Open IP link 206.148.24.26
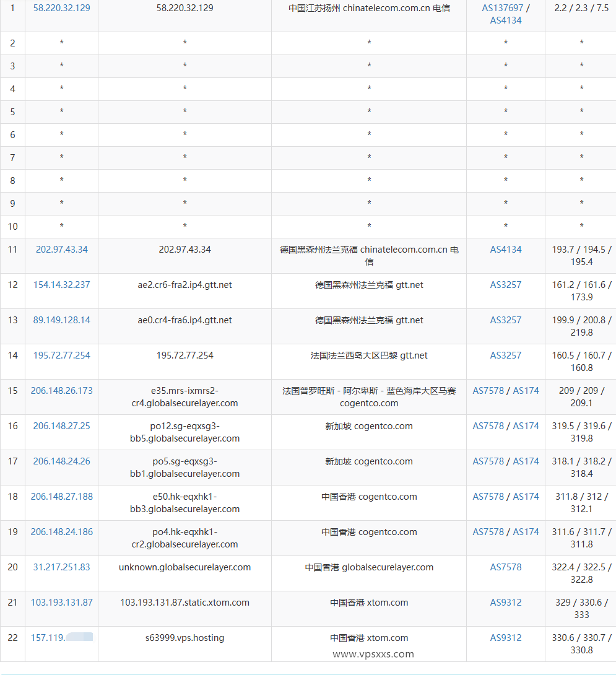 coord(61,461)
